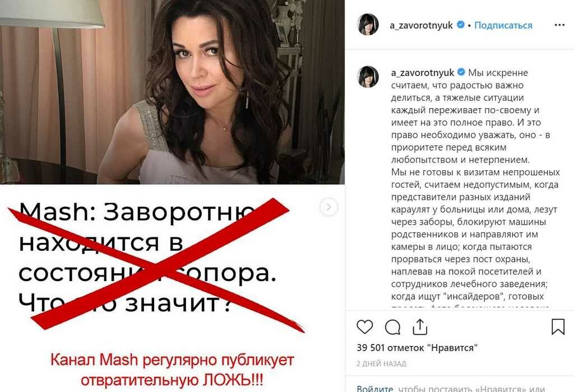View the 39 501 likes count

pyautogui.click(x=417, y=347)
